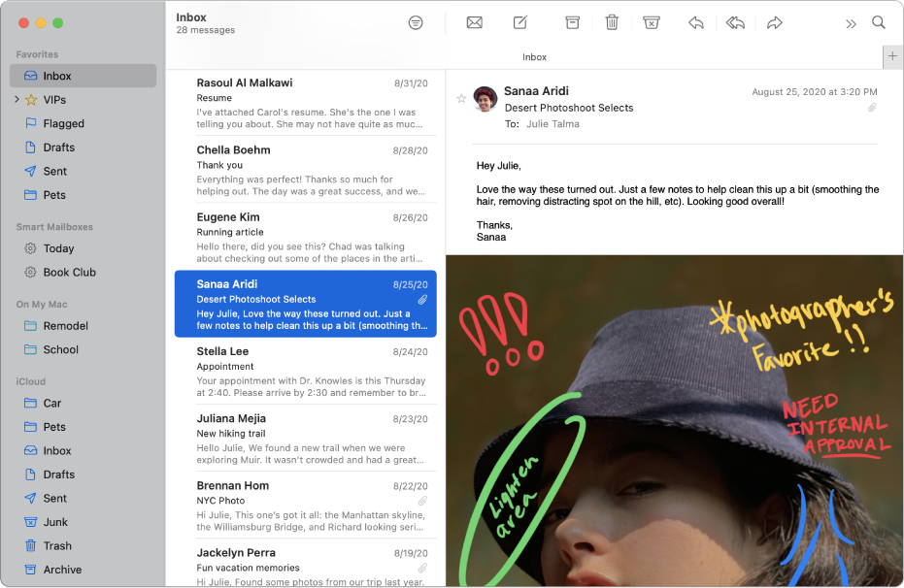
Task: Click the plus button near tab bar
Action: tap(892, 56)
